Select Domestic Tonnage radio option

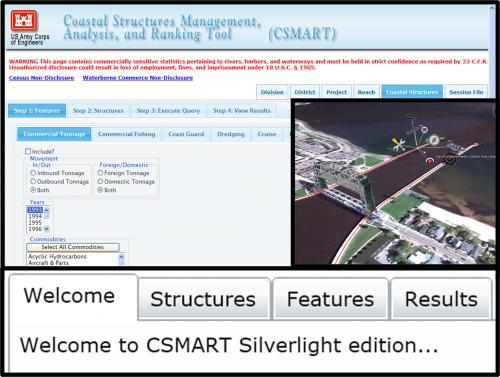point(100,181)
